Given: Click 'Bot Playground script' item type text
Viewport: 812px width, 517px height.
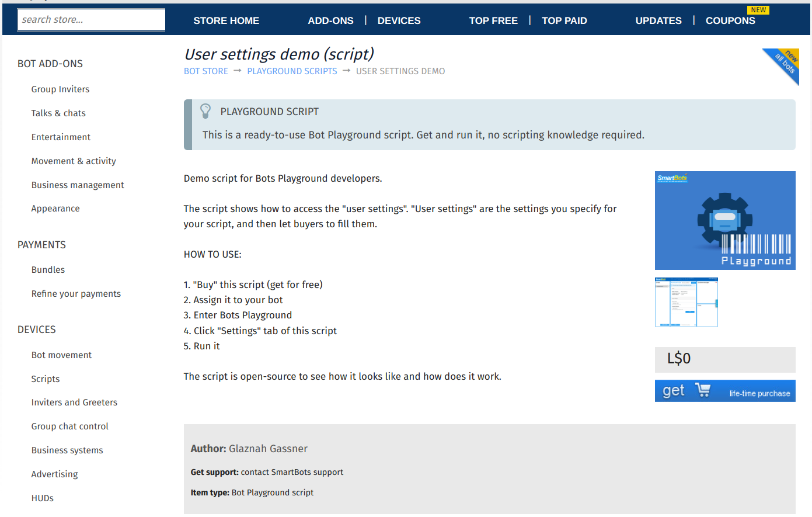Looking at the screenshot, I should pos(273,492).
